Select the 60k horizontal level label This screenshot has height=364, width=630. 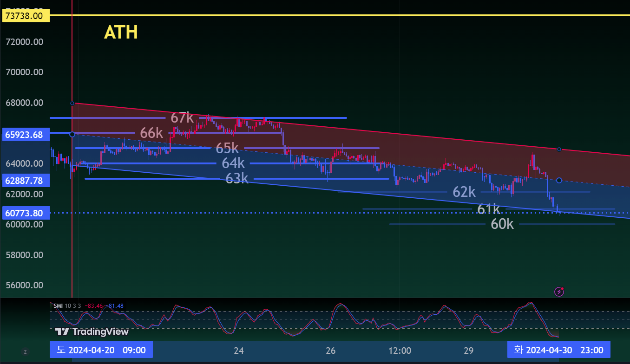502,224
